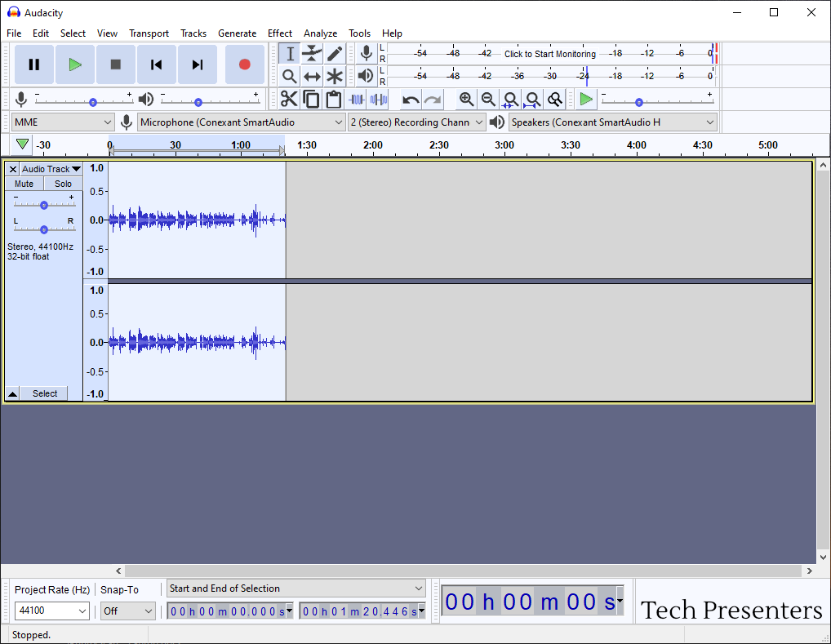
Task: Skip to end of the project
Action: point(198,64)
